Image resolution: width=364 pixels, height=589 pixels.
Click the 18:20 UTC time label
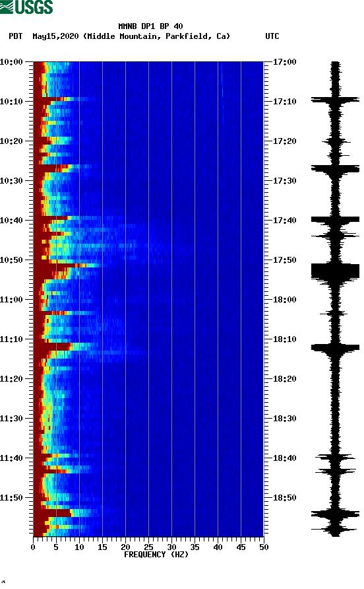(285, 379)
